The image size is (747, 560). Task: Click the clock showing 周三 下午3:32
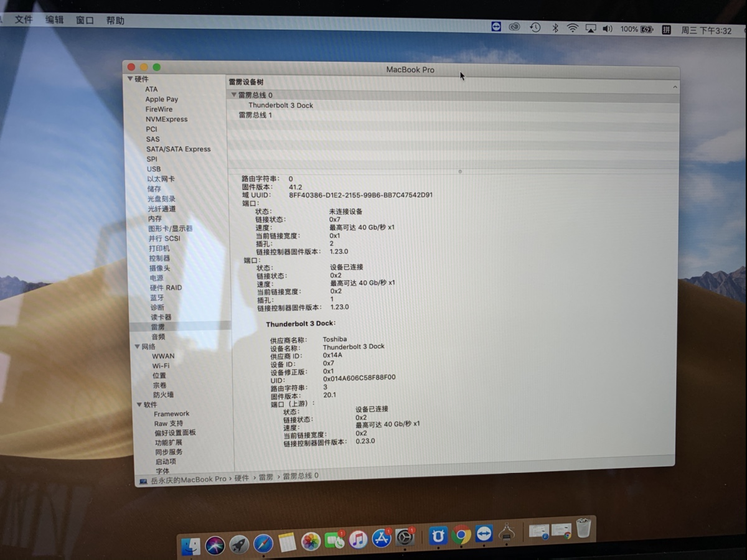[x=707, y=30]
